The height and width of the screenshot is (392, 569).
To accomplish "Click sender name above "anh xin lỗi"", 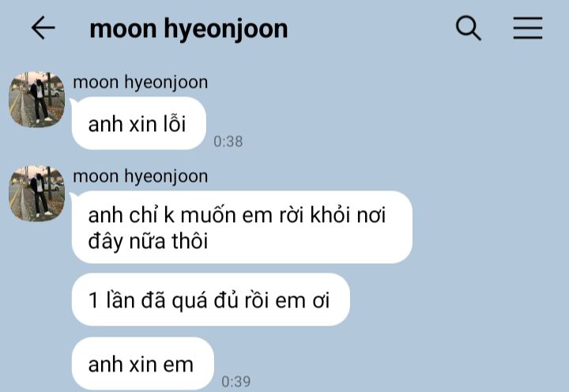I will pos(141,82).
